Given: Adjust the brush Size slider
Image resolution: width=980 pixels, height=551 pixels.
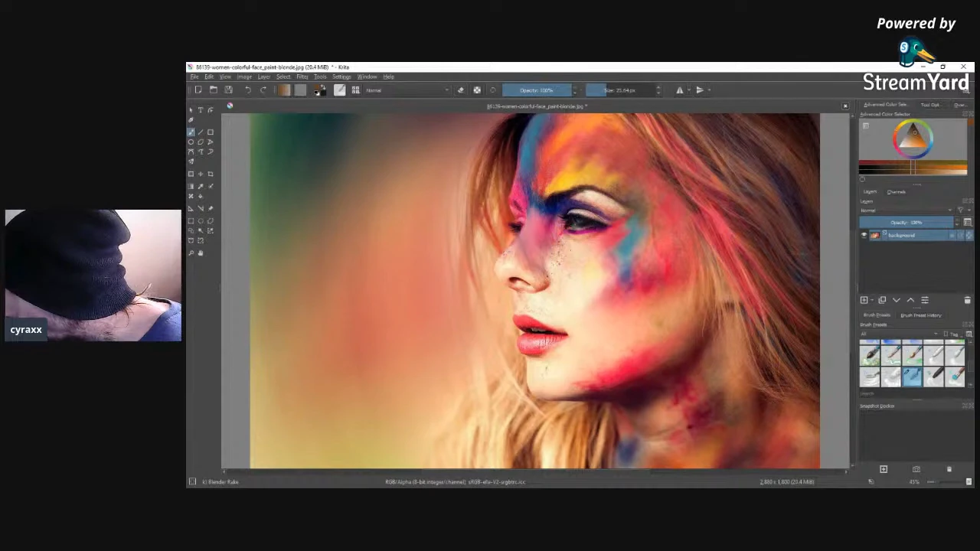Looking at the screenshot, I should tap(620, 90).
